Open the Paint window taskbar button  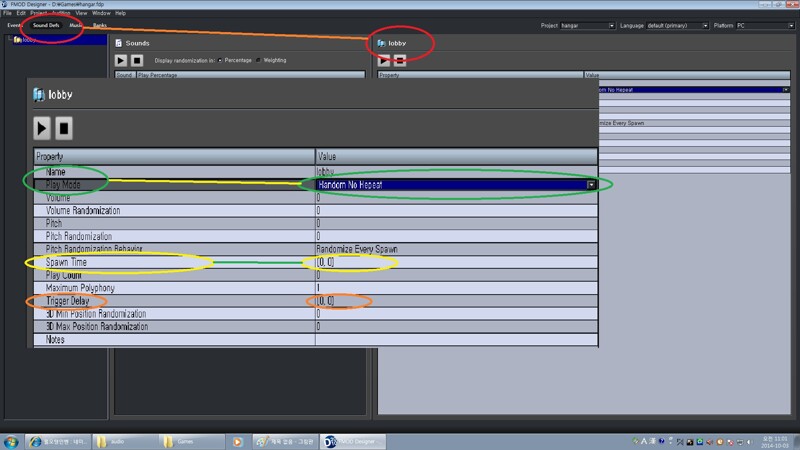tap(285, 441)
